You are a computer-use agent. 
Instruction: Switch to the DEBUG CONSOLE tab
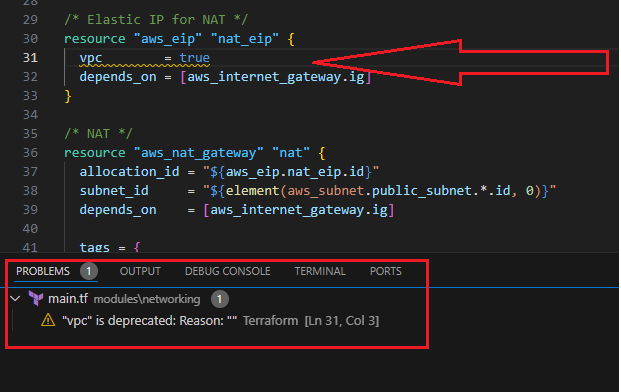tap(228, 271)
